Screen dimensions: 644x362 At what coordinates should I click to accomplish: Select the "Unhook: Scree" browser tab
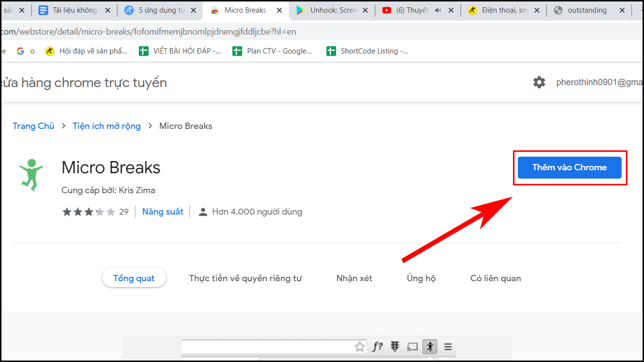[x=331, y=10]
